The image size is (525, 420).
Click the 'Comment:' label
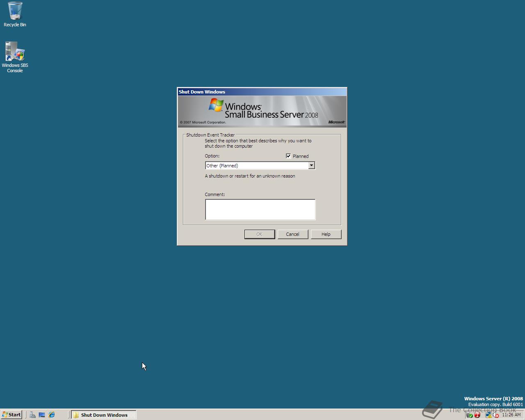coord(215,194)
